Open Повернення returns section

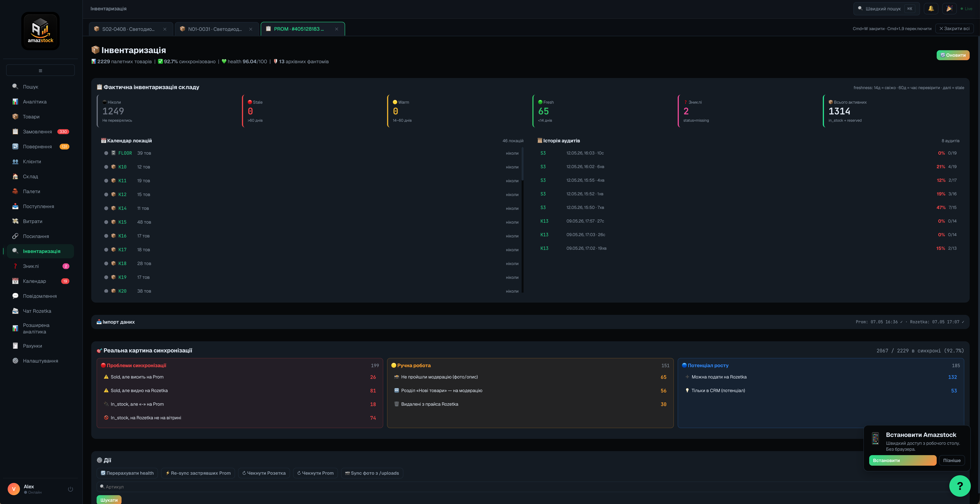tap(40, 146)
